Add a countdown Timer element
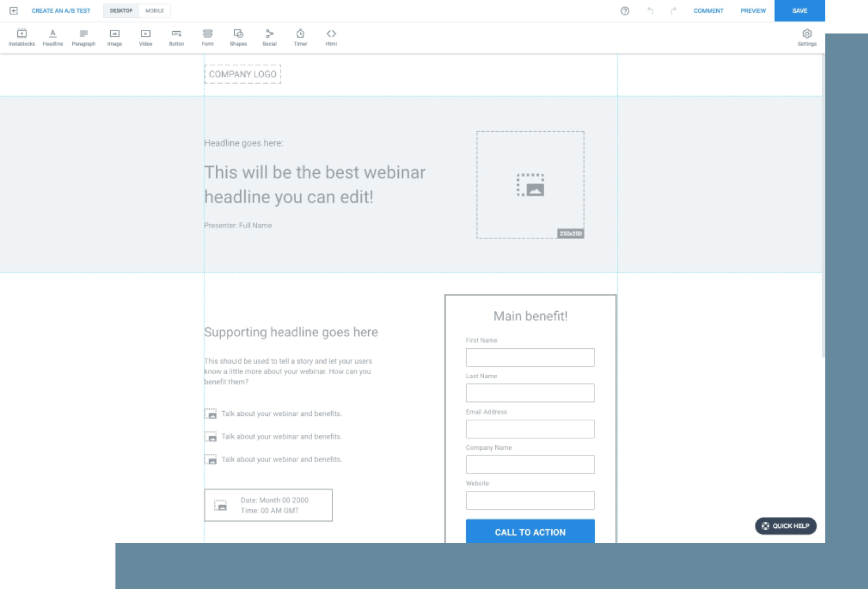868x589 pixels. [x=300, y=38]
